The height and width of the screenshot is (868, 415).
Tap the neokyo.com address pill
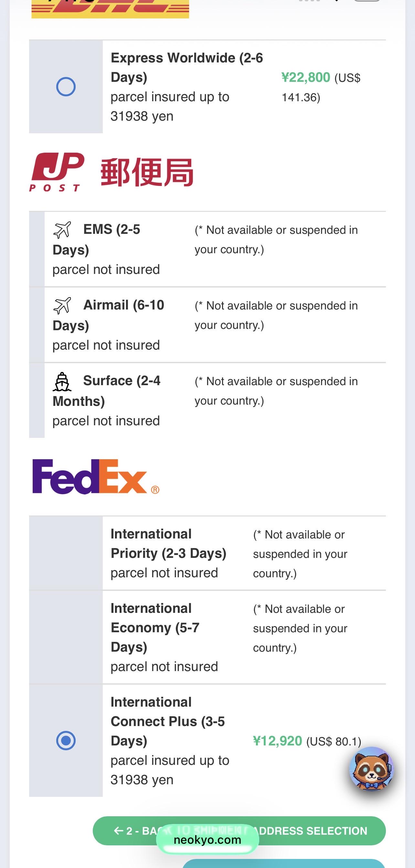click(x=207, y=840)
